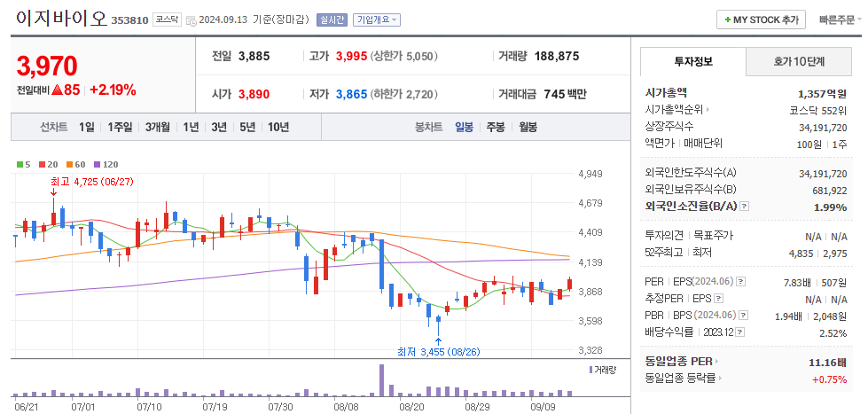Select the 1주일 line chart
Screen dimensions: 868x414
pos(120,127)
